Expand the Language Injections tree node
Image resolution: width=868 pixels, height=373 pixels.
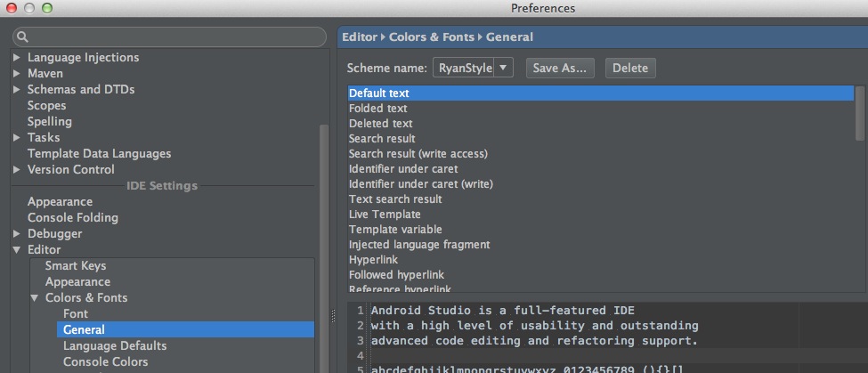(x=17, y=58)
